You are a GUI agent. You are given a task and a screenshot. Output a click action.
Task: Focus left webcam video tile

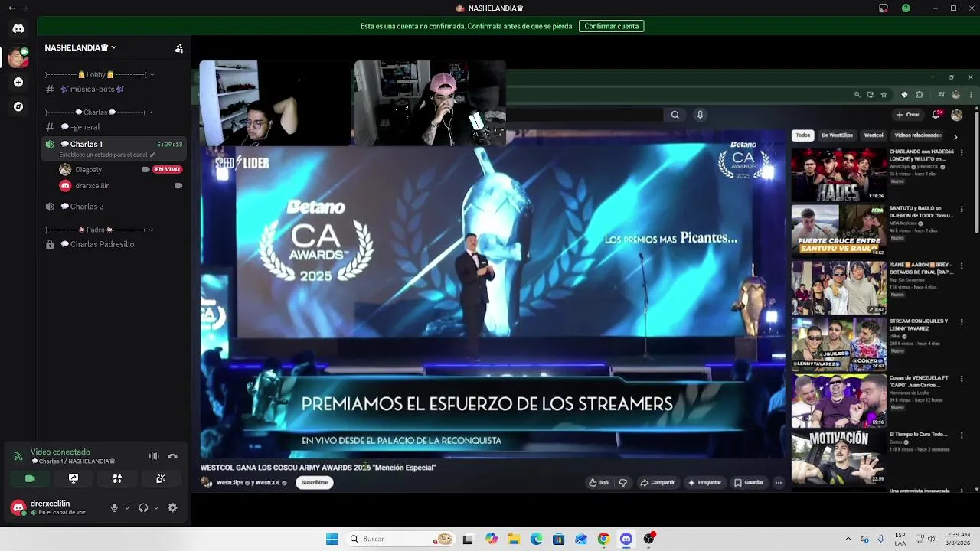point(275,103)
